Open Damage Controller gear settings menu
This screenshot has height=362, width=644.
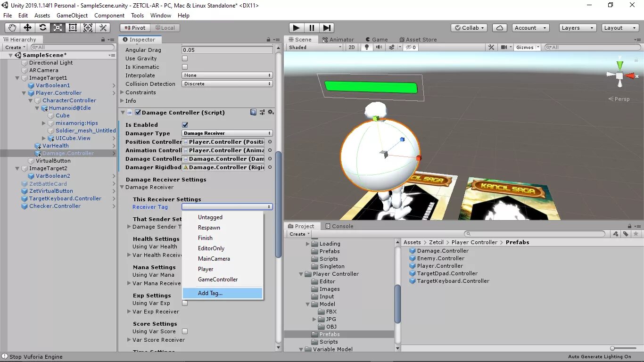coord(271,112)
